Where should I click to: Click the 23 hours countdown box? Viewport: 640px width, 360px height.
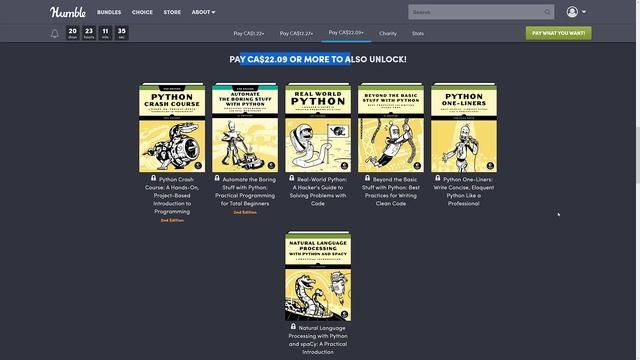[89, 33]
